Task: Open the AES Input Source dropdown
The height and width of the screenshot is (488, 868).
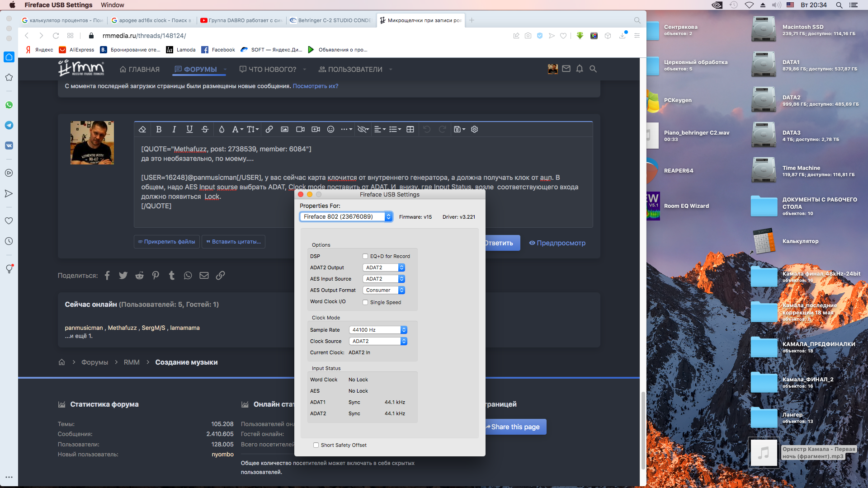Action: pos(384,279)
